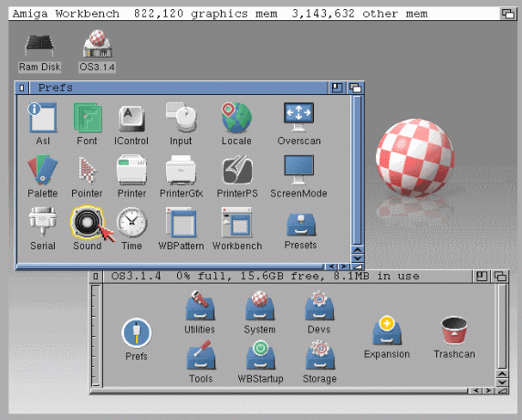Click the OS3.1.4 window horizontal scrollbar
This screenshot has width=522, height=420.
point(279,391)
